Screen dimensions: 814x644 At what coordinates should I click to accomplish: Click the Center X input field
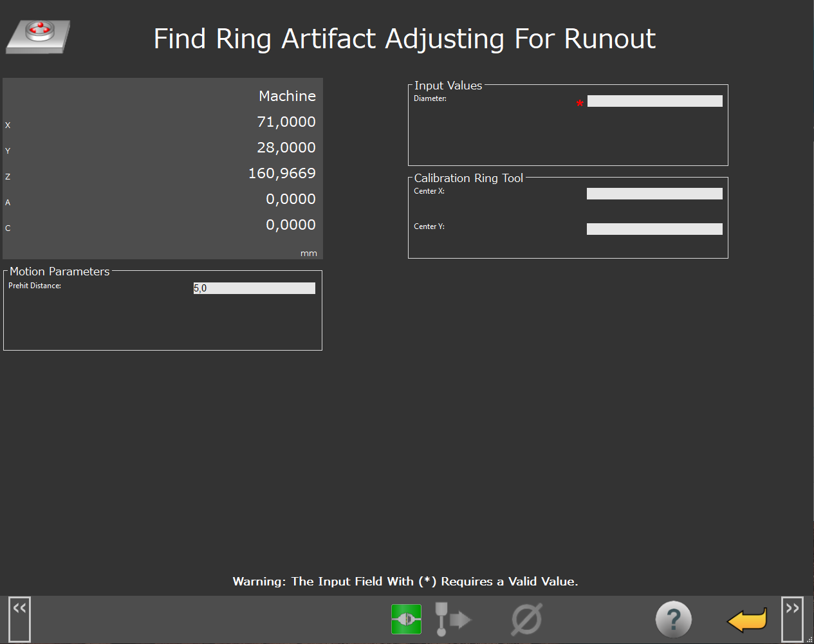[x=654, y=194]
